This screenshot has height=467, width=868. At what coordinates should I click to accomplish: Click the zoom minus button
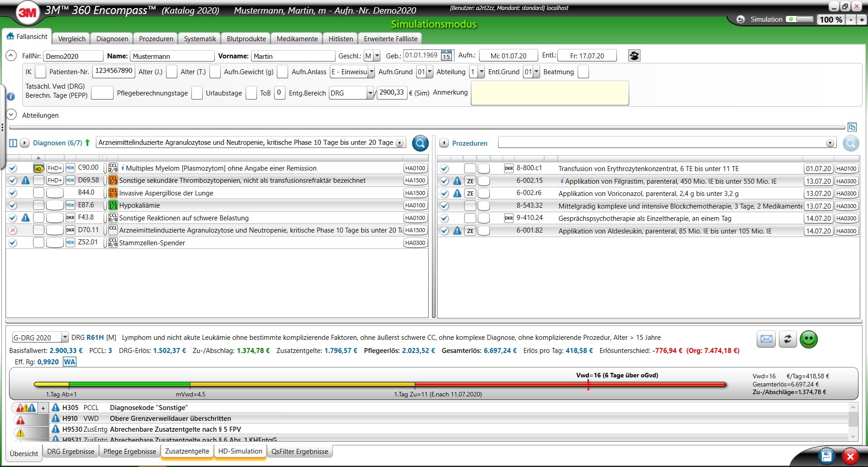(851, 19)
